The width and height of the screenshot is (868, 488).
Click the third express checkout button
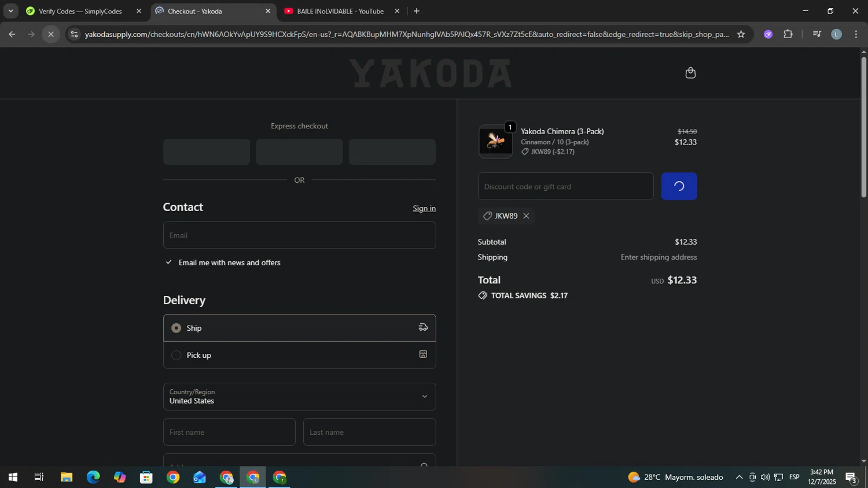392,151
